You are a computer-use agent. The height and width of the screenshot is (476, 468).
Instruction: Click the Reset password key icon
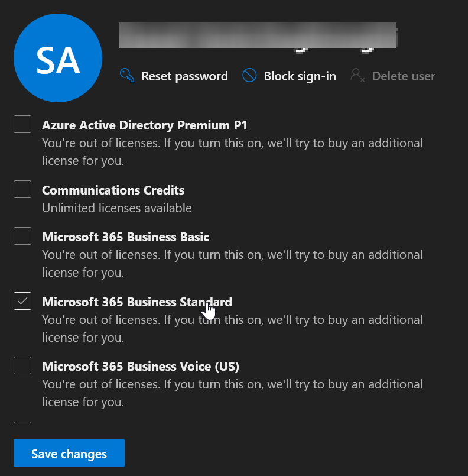coord(126,75)
